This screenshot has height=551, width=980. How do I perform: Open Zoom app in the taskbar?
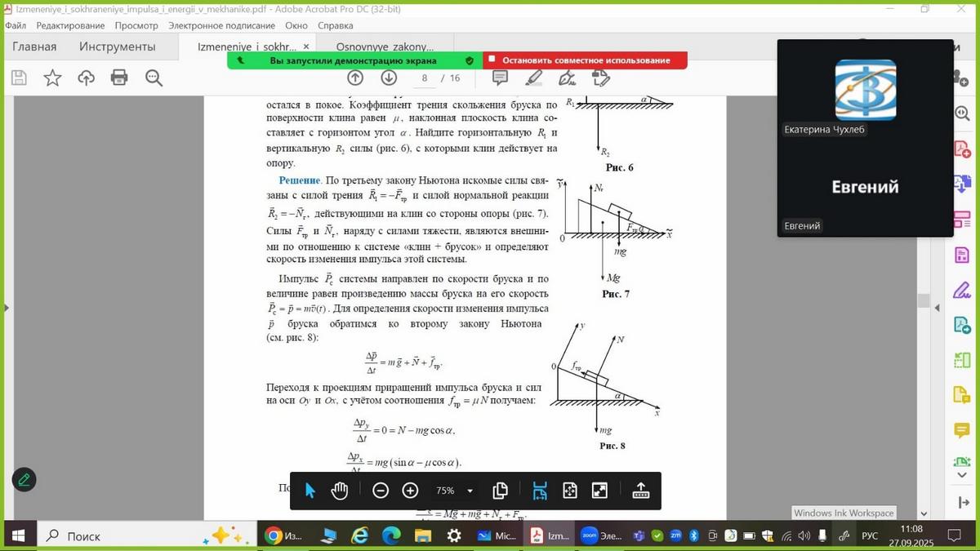[599, 535]
